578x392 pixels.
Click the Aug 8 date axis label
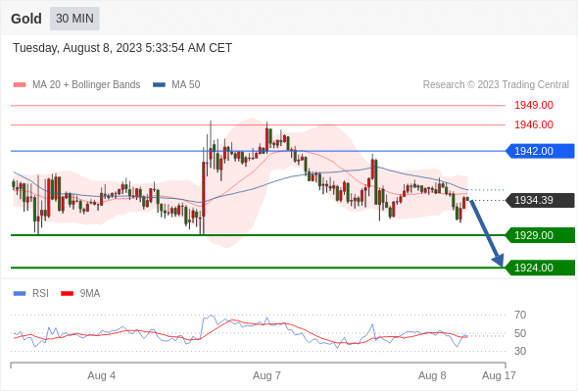432,375
